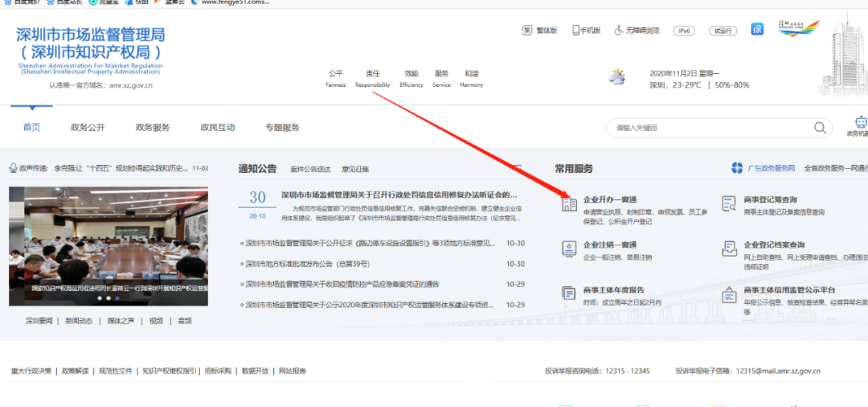Click the weather sun-cloud icon
This screenshot has width=868, height=407.
coord(616,76)
